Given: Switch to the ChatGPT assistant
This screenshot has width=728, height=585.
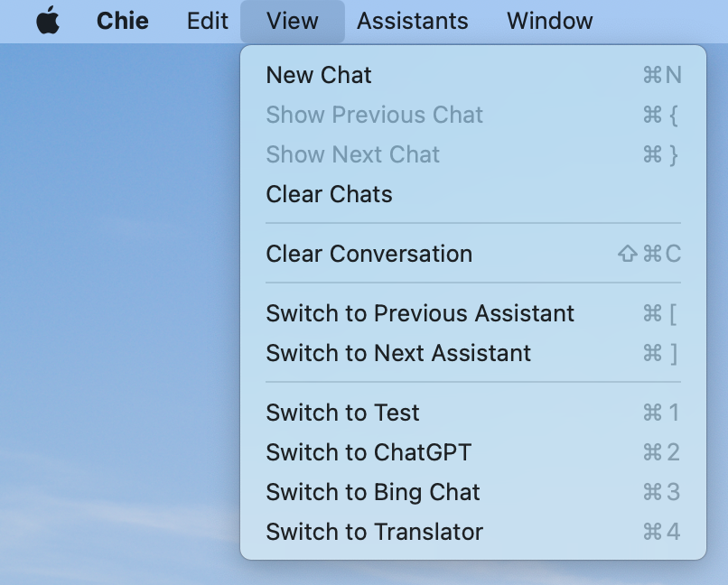Looking at the screenshot, I should coord(473,452).
